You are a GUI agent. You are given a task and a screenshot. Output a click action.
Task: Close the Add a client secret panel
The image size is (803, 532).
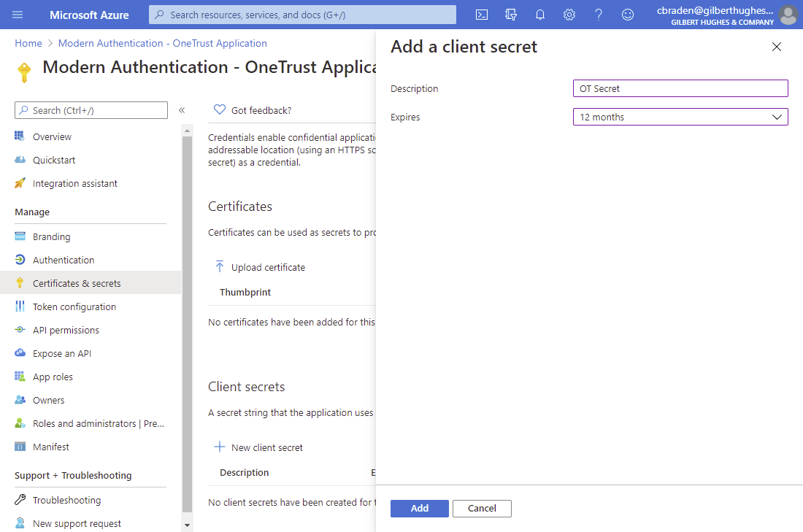click(x=777, y=47)
